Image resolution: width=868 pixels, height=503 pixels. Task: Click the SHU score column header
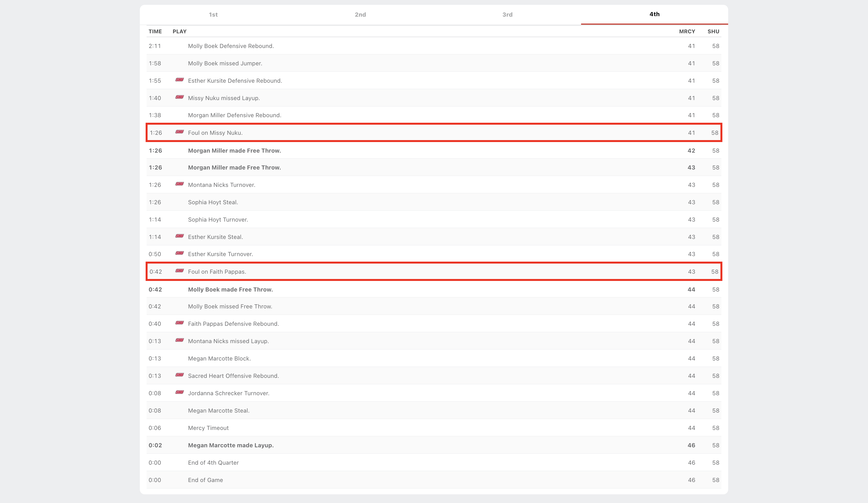713,31
